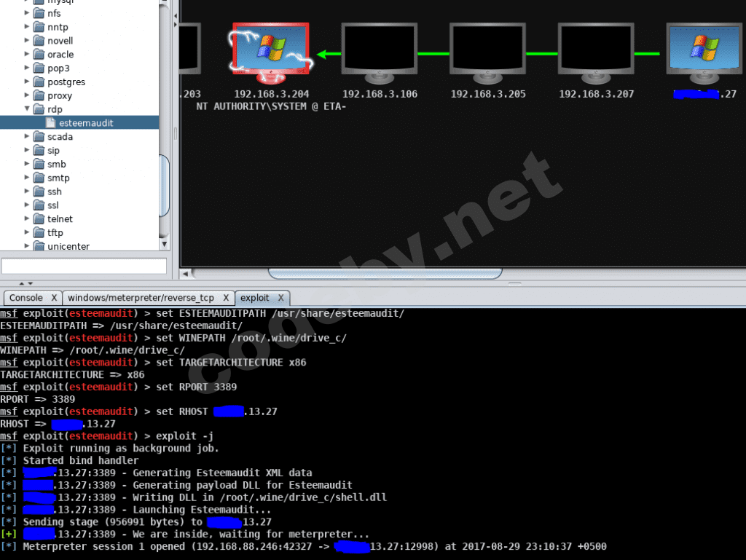This screenshot has height=560, width=746.
Task: Select the sip tree label
Action: coord(53,150)
